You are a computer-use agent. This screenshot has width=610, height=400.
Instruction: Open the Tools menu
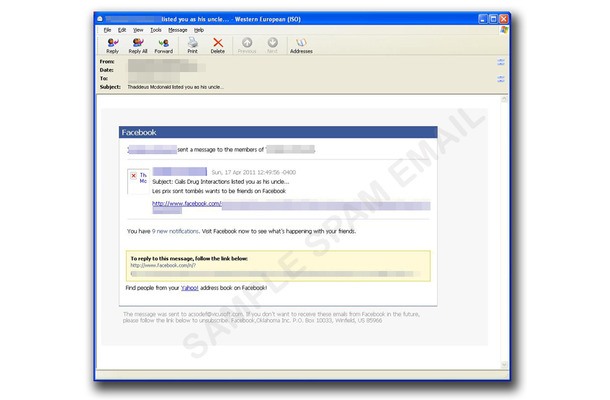[156, 30]
